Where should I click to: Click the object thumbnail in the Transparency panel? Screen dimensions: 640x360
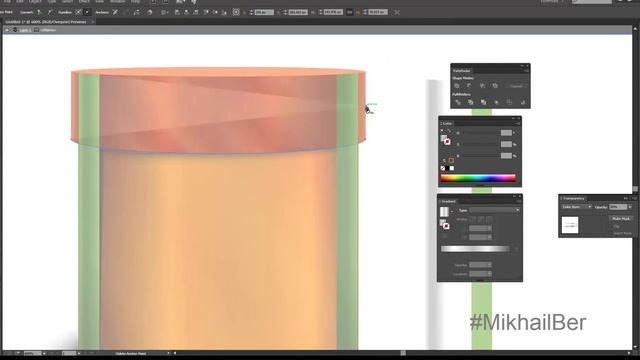click(x=570, y=225)
